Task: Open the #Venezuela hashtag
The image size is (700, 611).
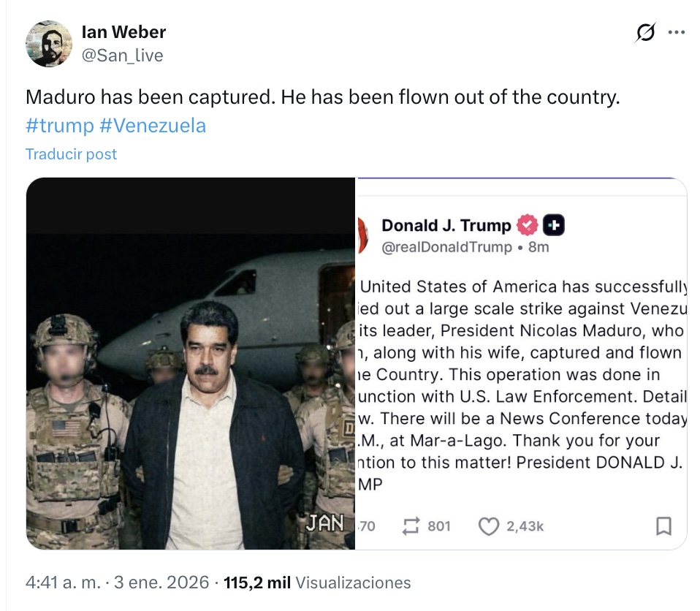Action: tap(152, 126)
